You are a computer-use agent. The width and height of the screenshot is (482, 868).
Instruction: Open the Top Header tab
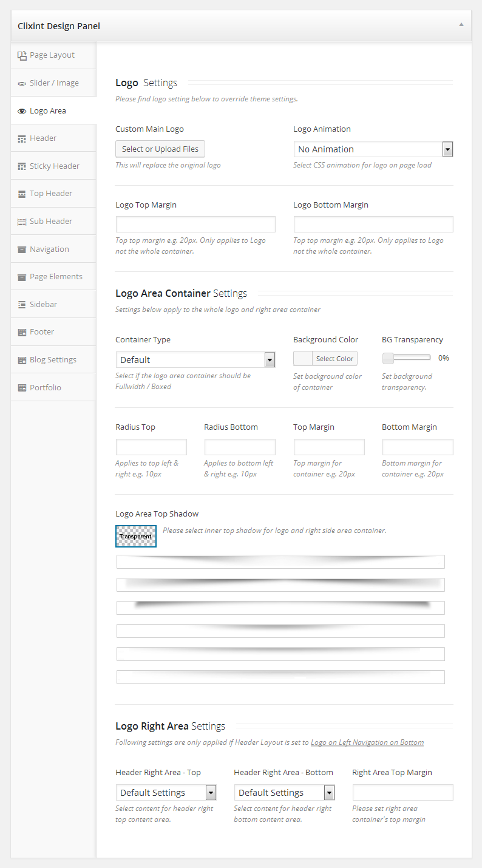pyautogui.click(x=51, y=194)
